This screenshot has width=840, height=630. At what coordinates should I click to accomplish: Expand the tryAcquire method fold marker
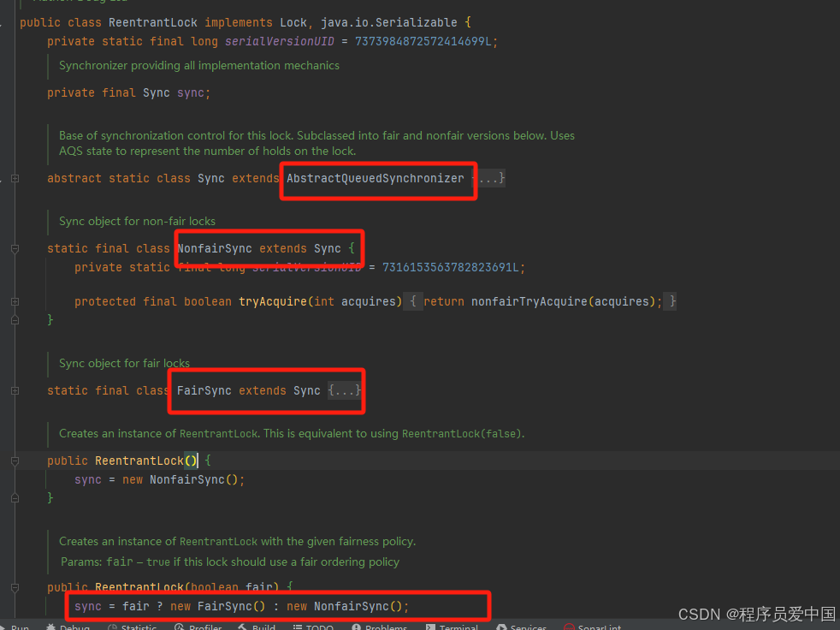15,302
